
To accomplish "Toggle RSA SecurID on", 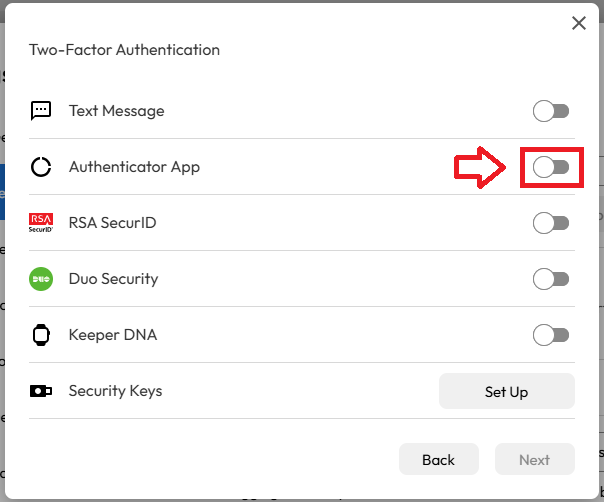I will click(551, 223).
